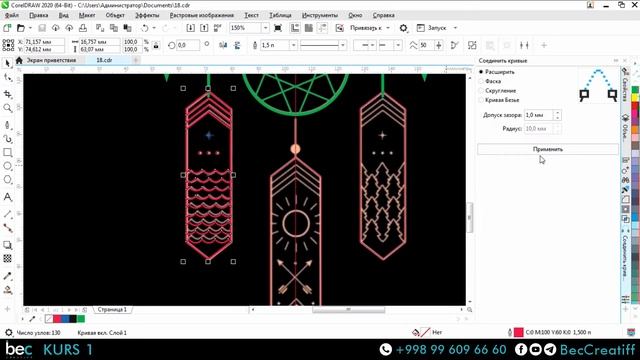Select the Eyedropper tool in toolbox
The image size is (640, 360).
[x=7, y=276]
